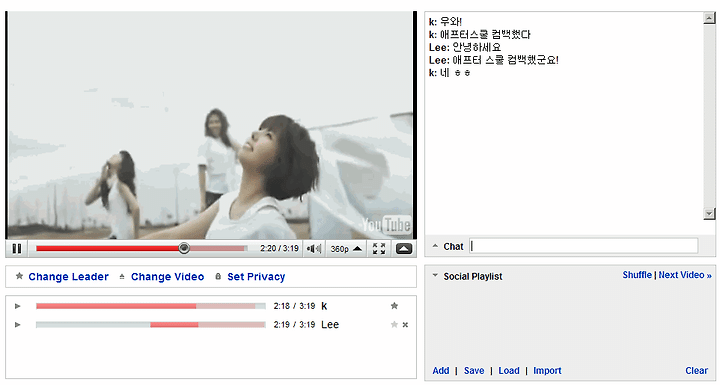Image resolution: width=720 pixels, height=385 pixels.
Task: Click the Set Privacy link
Action: [256, 277]
